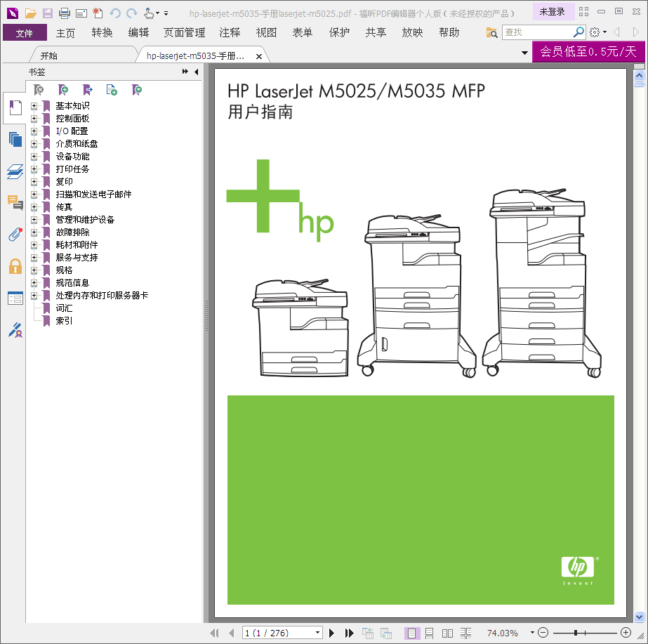
Task: Go to the next page arrow
Action: point(331,633)
